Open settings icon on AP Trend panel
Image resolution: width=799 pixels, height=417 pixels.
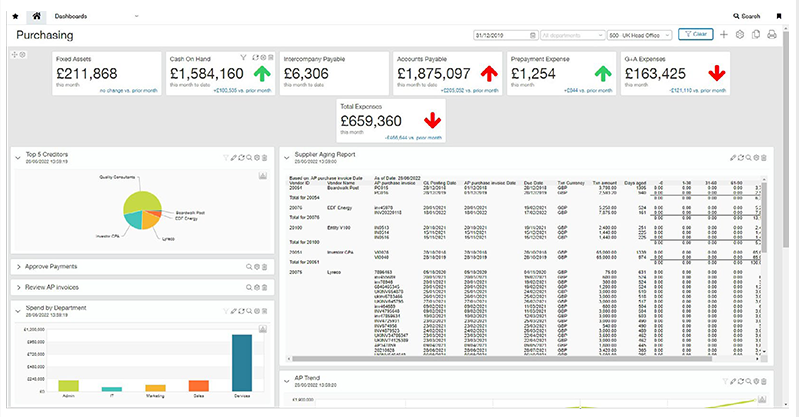756,381
